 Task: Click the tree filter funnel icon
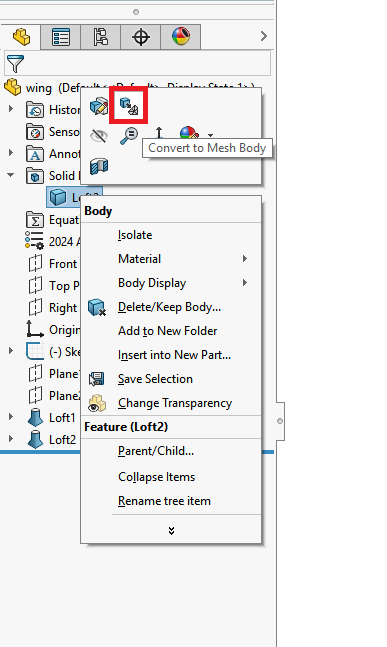pyautogui.click(x=15, y=64)
